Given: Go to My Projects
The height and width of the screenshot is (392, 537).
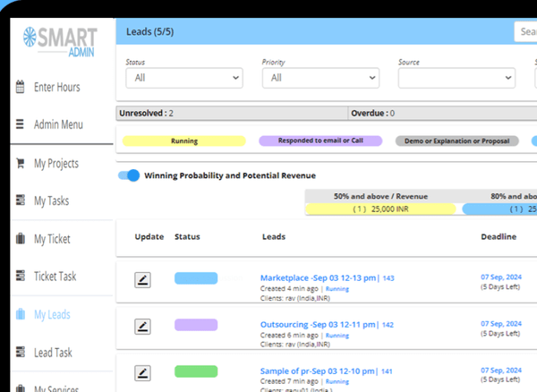Looking at the screenshot, I should point(56,164).
